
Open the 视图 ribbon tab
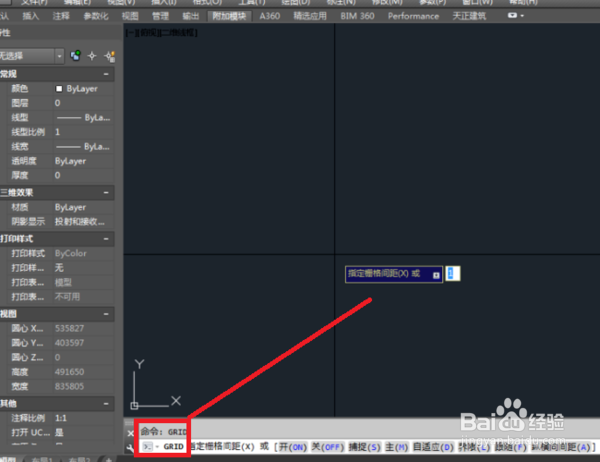click(x=130, y=16)
